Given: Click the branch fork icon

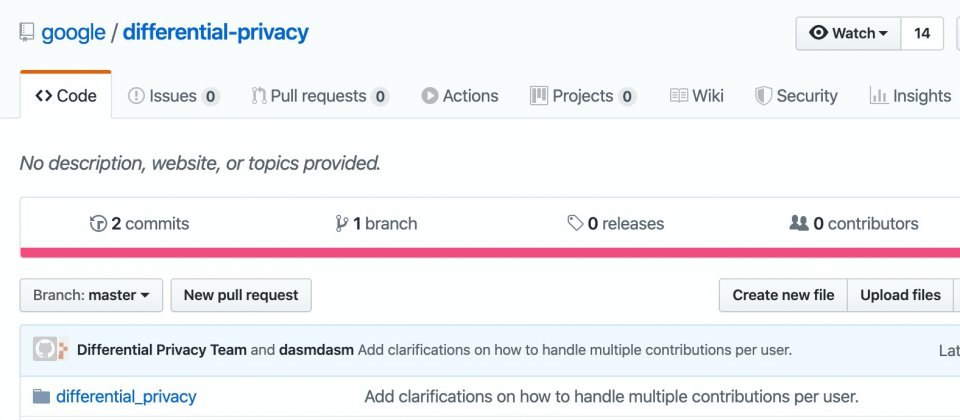Looking at the screenshot, I should click(342, 224).
